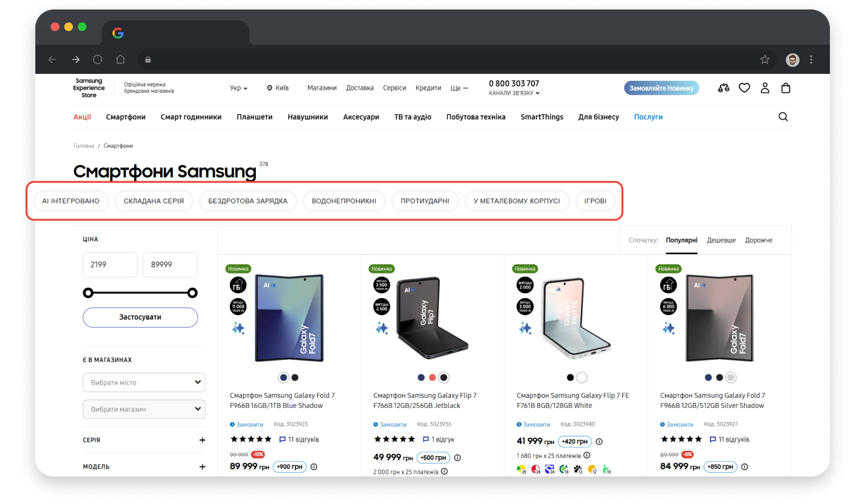The image size is (864, 504).
Task: Click the Samsung Experience Store logo
Action: pyautogui.click(x=89, y=88)
